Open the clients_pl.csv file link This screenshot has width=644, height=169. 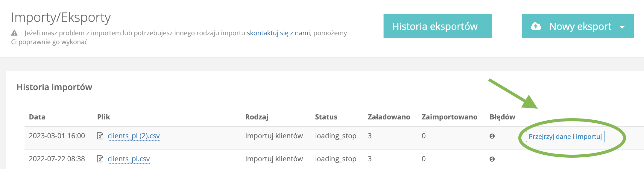tap(129, 159)
